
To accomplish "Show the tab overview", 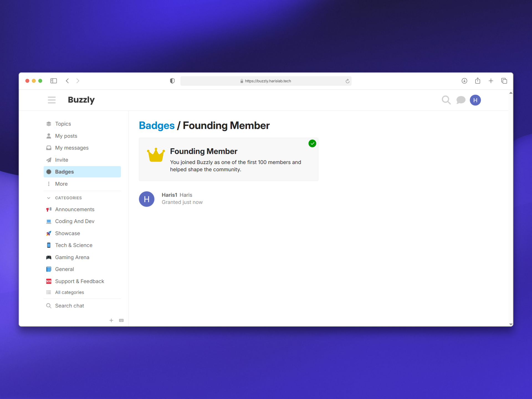I will click(x=504, y=81).
